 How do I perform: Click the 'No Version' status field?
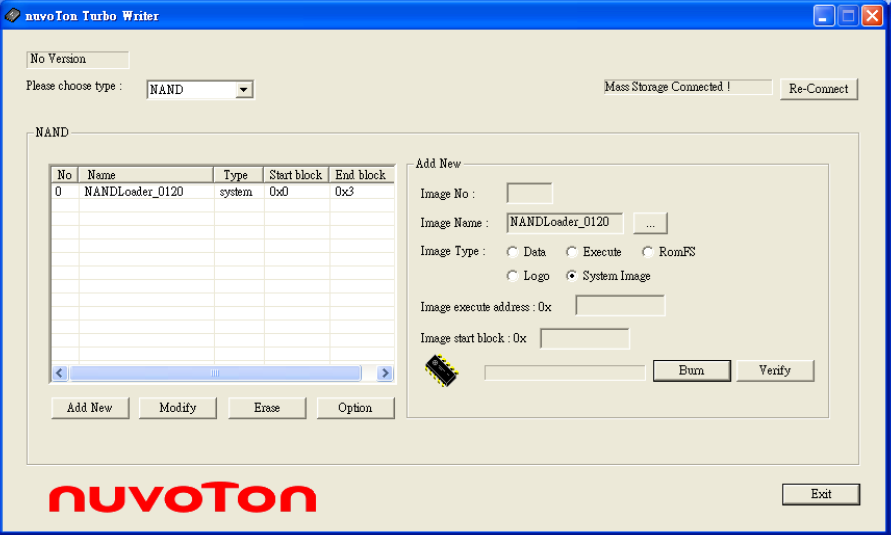pos(78,59)
